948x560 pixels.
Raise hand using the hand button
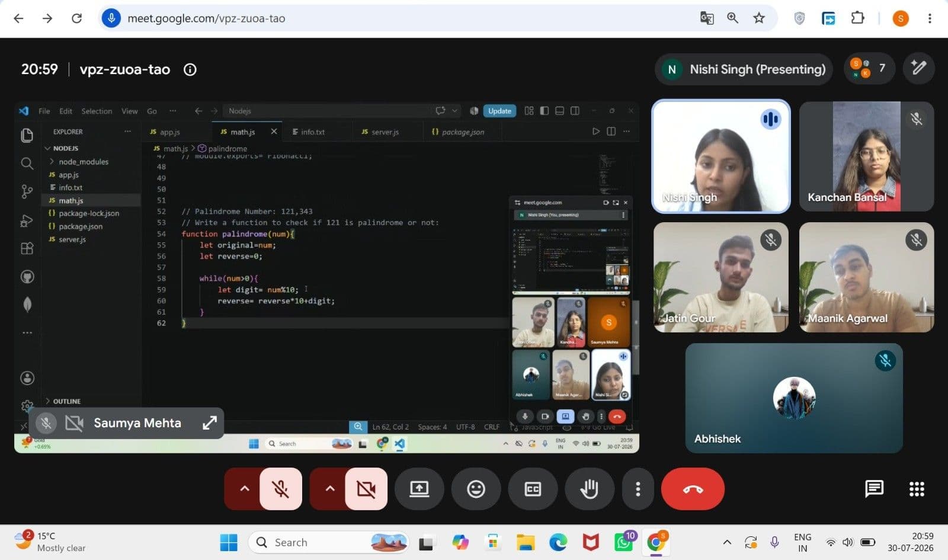590,489
